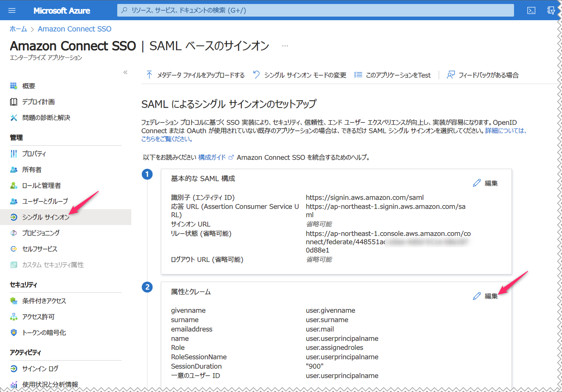The width and height of the screenshot is (562, 392).
Task: Click the ユーザーとグループ icon
Action: click(14, 201)
